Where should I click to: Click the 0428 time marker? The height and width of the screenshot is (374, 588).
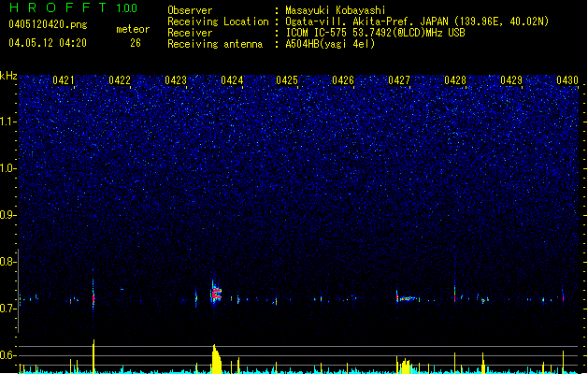click(455, 80)
